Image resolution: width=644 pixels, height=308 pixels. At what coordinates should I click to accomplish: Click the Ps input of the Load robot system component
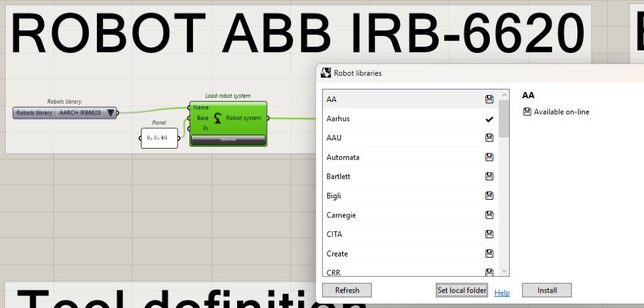(206, 128)
